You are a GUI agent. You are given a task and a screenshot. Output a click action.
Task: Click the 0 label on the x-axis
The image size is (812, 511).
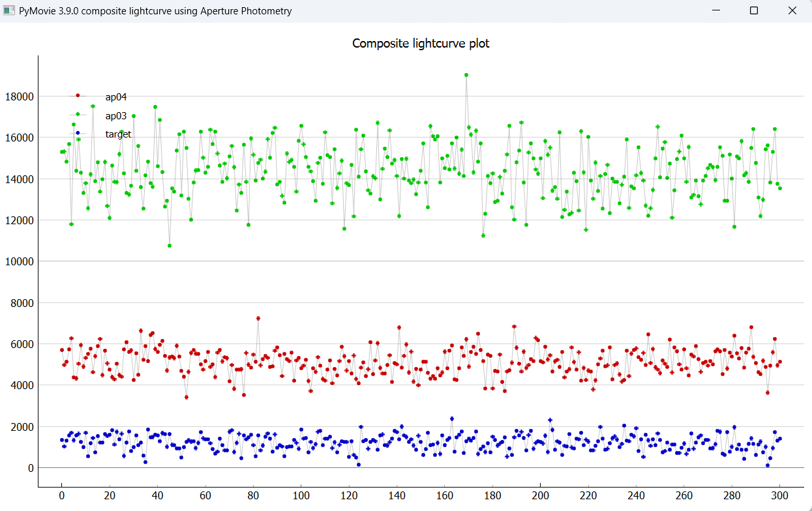tap(62, 495)
